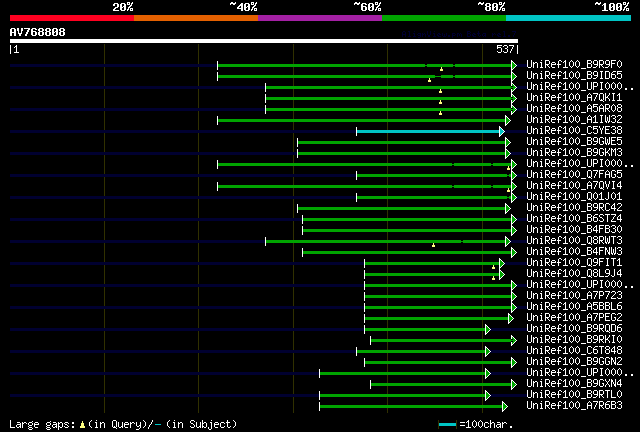This screenshot has width=640, height=432.
Task: Click the Large gaps legend text
Action: click(x=42, y=425)
